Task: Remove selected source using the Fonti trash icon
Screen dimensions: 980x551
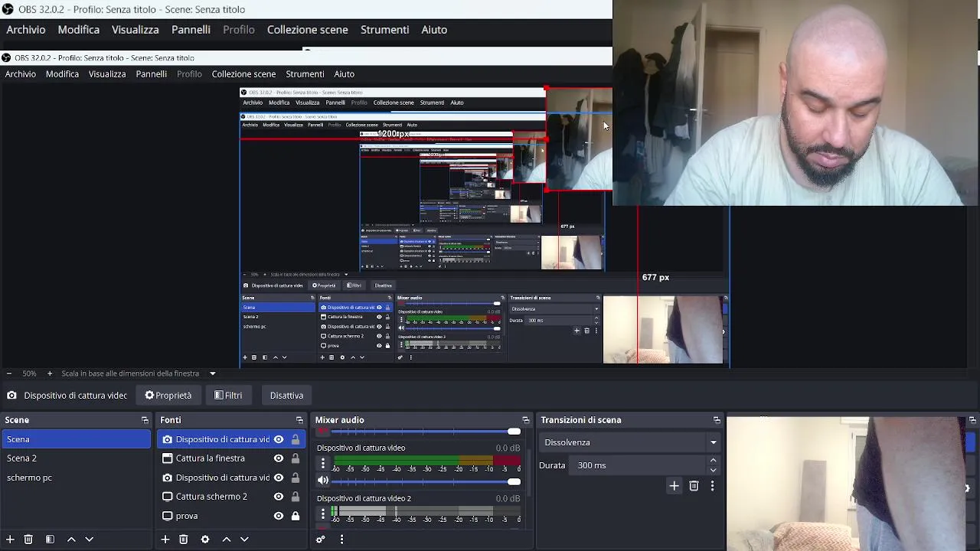Action: [x=184, y=540]
